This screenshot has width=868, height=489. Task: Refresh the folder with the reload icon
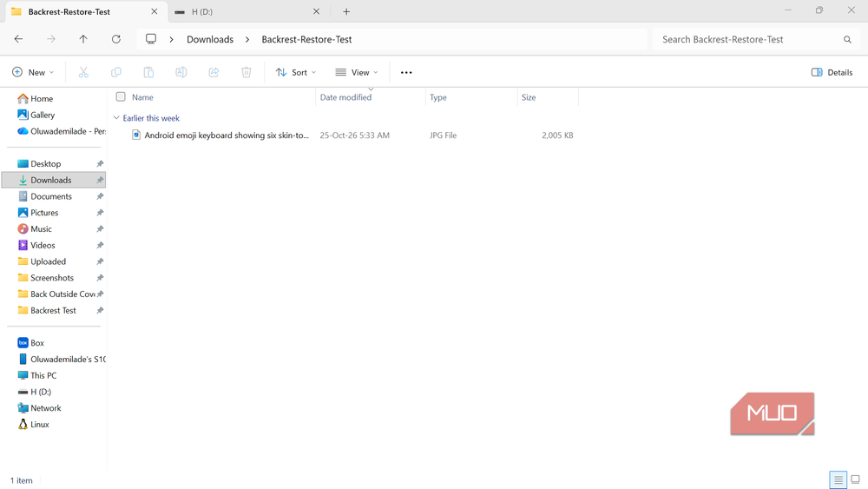pos(116,39)
